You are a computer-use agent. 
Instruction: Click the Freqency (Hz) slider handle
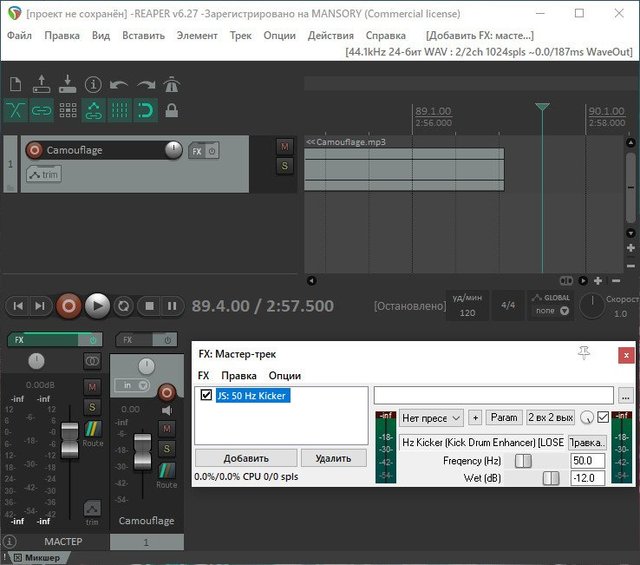pos(522,461)
